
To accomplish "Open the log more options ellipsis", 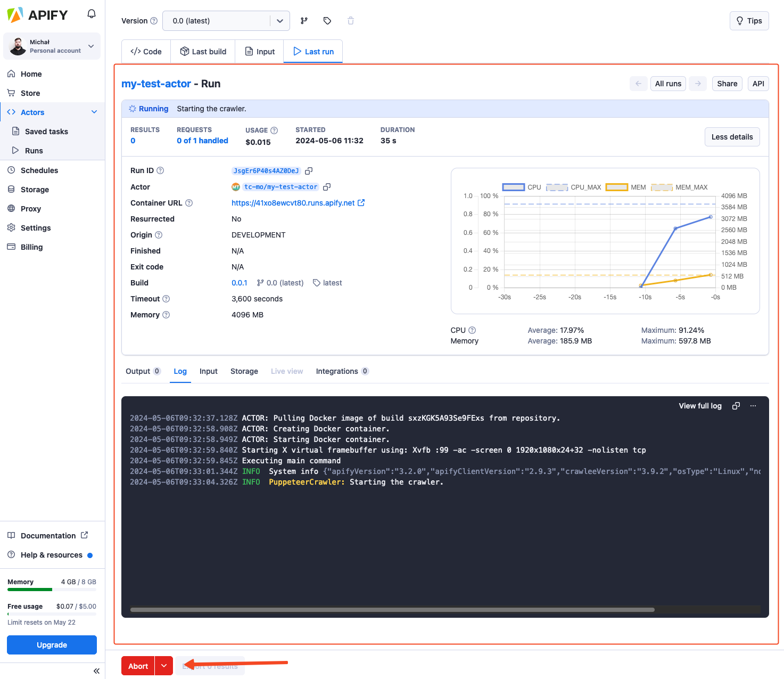I will [753, 406].
